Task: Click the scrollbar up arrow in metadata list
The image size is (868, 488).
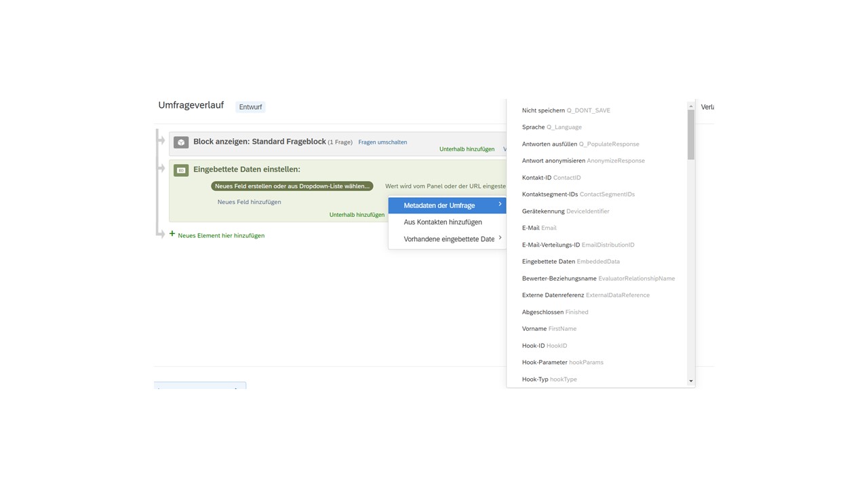Action: pos(691,106)
